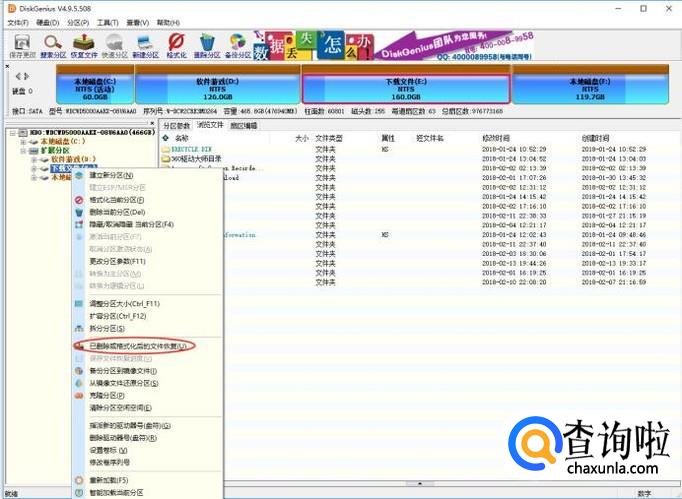
Task: Choose 删除驱动器号(盘符)(R) from context menu
Action: coord(123,438)
